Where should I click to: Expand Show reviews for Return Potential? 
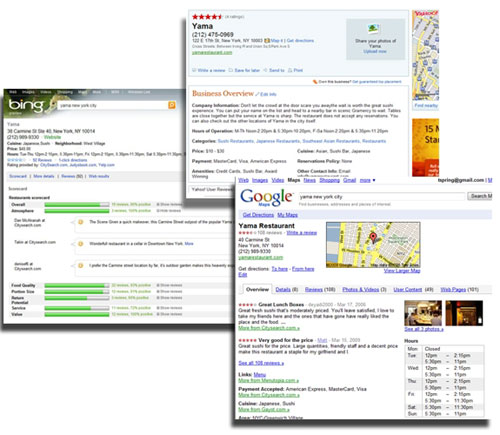(x=169, y=297)
